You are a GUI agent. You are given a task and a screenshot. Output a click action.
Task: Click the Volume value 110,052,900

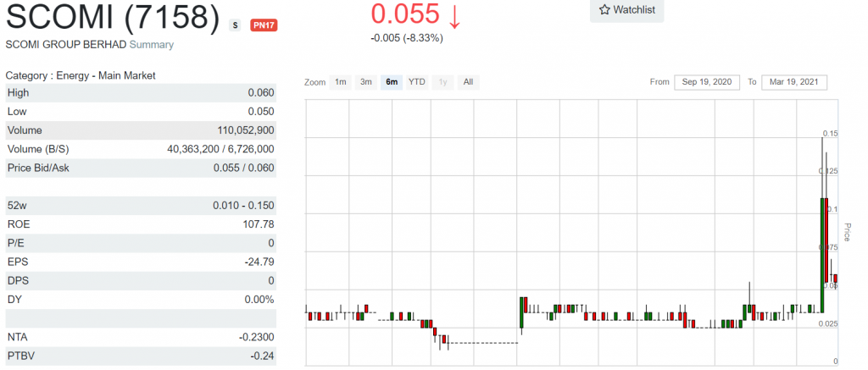pos(246,130)
